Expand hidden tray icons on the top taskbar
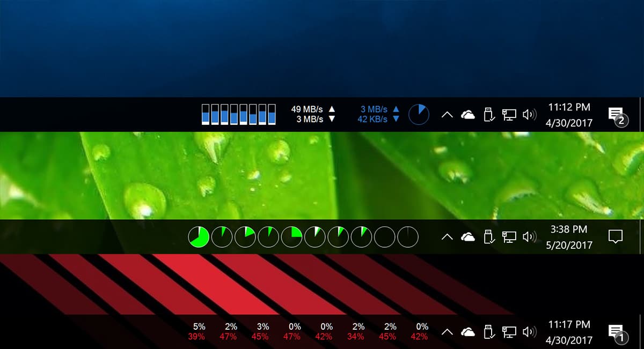Image resolution: width=644 pixels, height=349 pixels. 447,114
